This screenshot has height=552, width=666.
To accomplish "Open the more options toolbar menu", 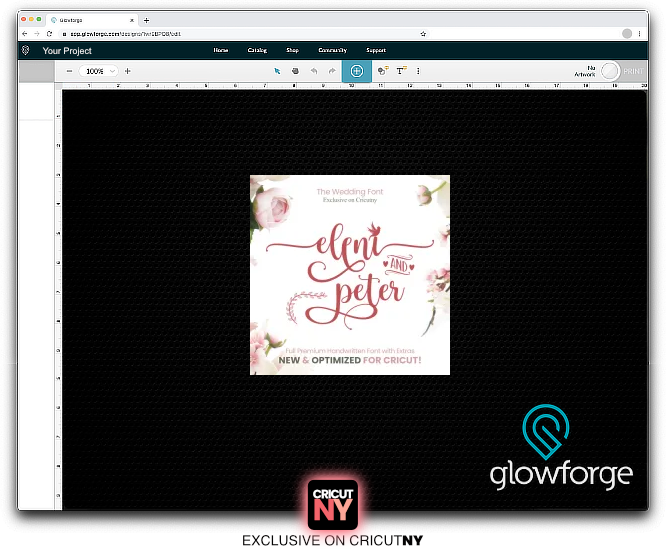I will point(418,71).
